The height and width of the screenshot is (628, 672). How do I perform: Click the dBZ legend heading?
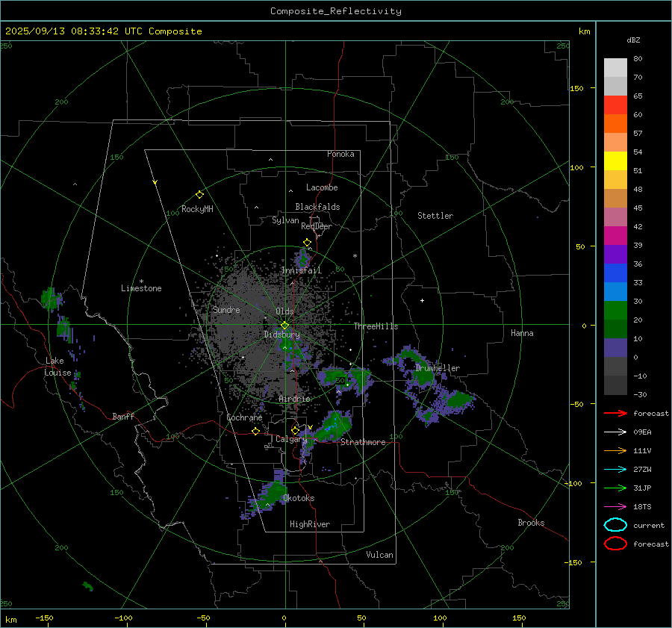click(x=633, y=40)
